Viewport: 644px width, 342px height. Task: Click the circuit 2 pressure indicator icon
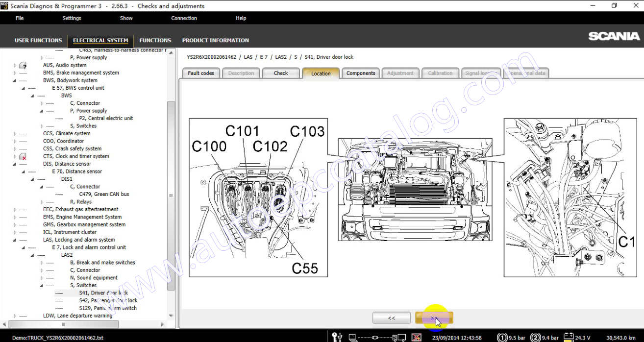click(x=536, y=338)
